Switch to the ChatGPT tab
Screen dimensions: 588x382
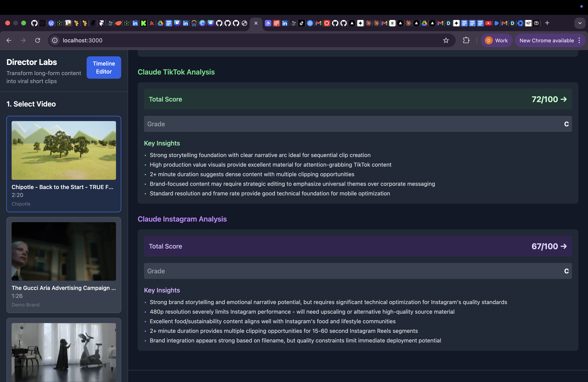[x=310, y=23]
